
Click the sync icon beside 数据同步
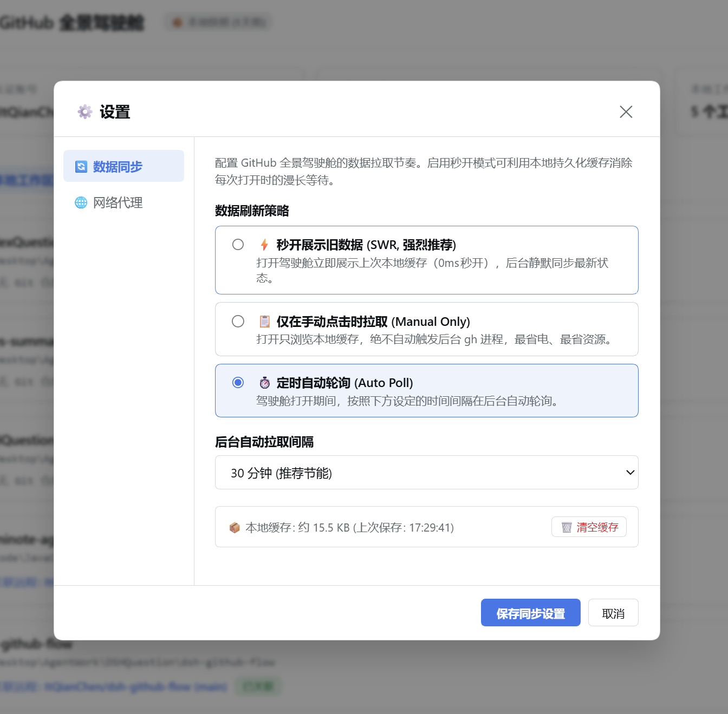[81, 166]
